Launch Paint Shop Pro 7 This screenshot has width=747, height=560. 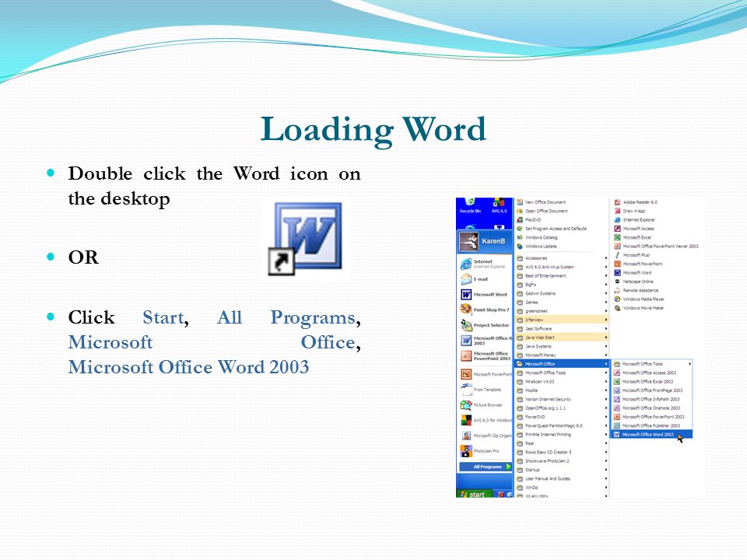click(485, 310)
